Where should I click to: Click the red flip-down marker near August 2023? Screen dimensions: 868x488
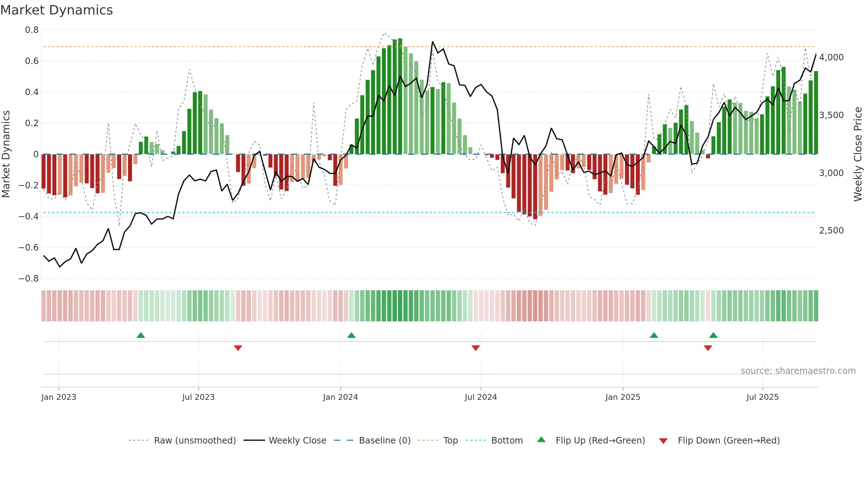[238, 348]
